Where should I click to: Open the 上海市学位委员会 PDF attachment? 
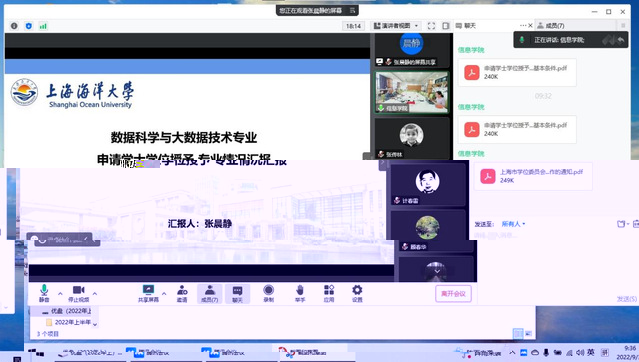tap(533, 176)
